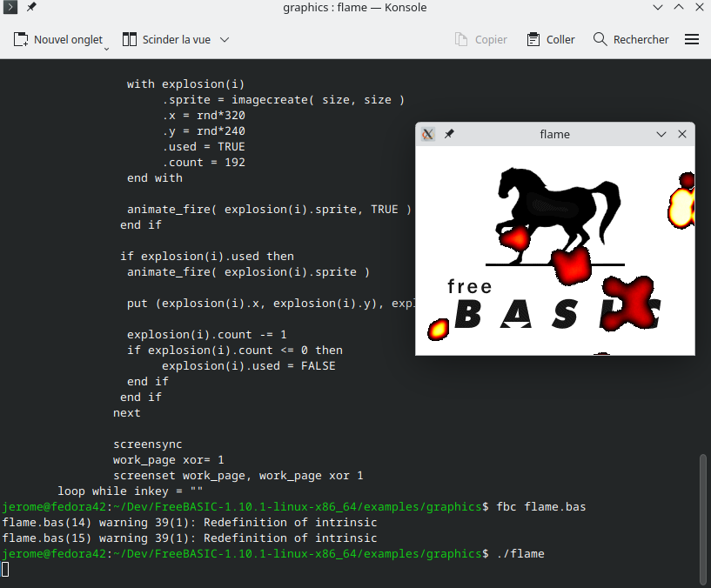This screenshot has height=588, width=711.
Task: Close the flame window
Action: [682, 134]
